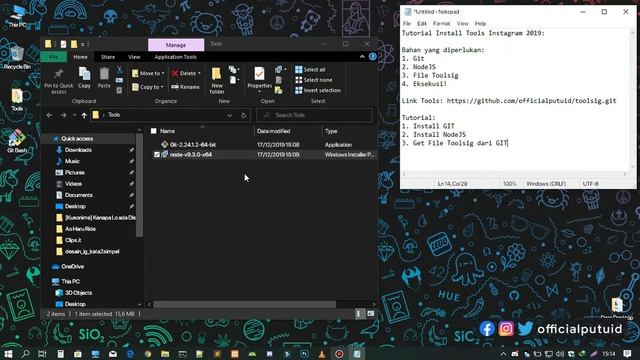Open the Move to dropdown

tap(148, 73)
